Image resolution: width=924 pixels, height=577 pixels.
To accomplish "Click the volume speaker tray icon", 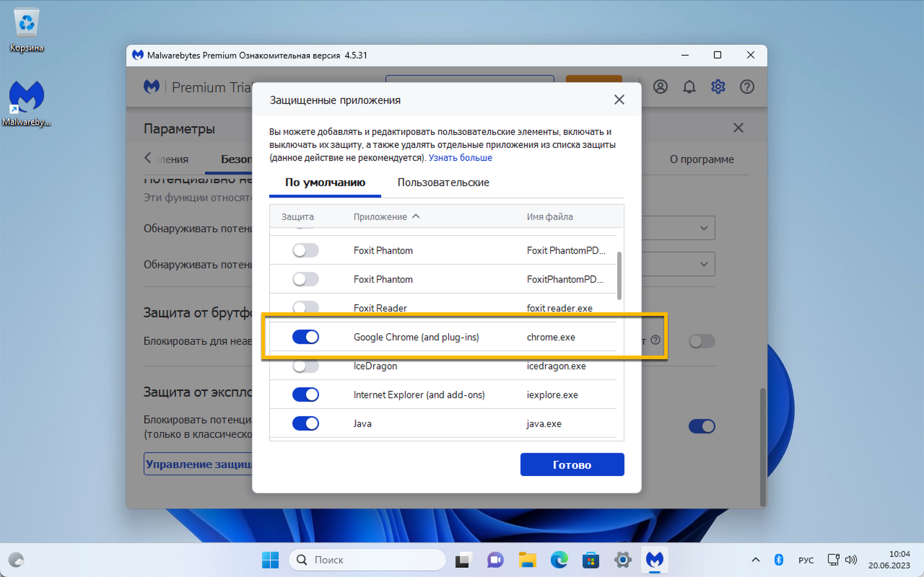I will [851, 560].
